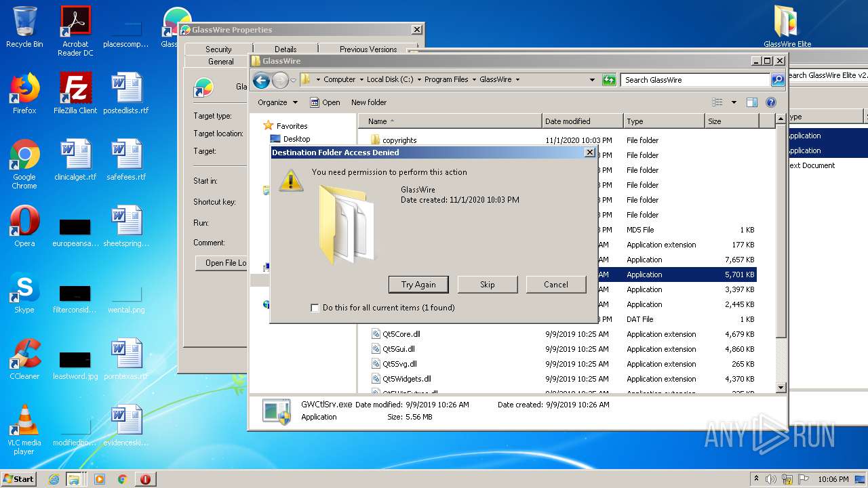The image size is (868, 488).
Task: Refresh the Explorer address bar location
Action: 609,80
